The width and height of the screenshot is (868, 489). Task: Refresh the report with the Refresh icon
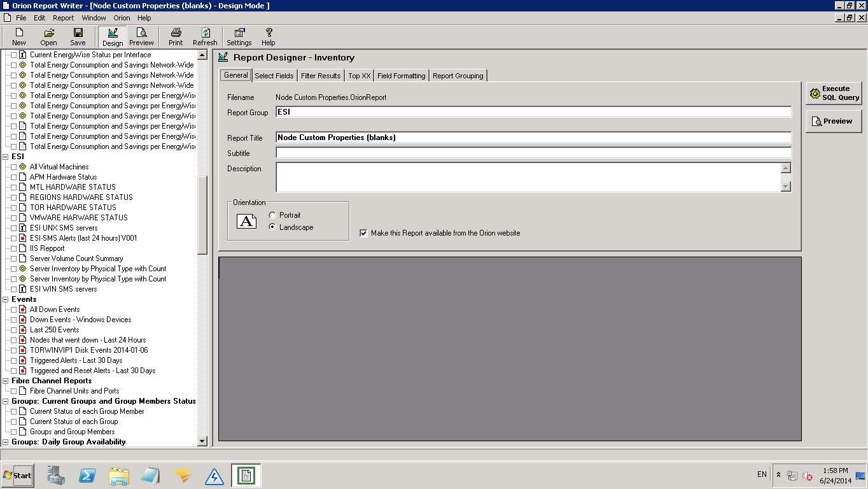(x=205, y=37)
